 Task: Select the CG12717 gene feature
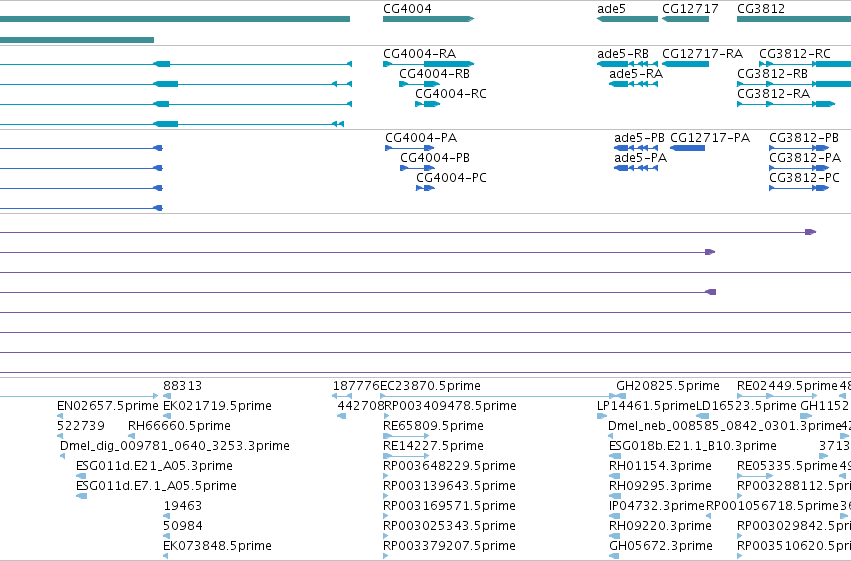point(685,19)
